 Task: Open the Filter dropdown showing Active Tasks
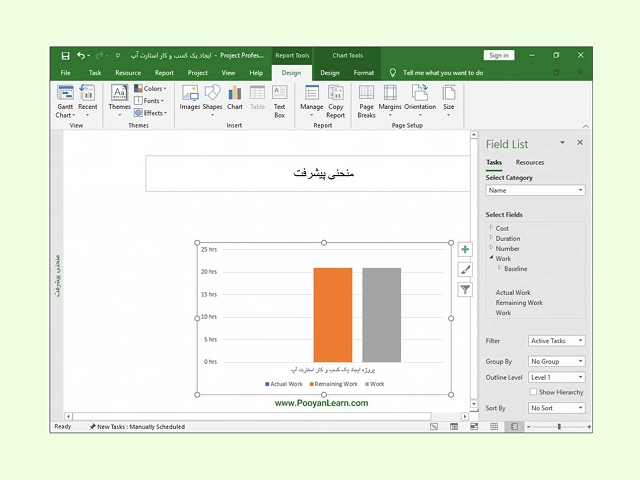(x=556, y=341)
